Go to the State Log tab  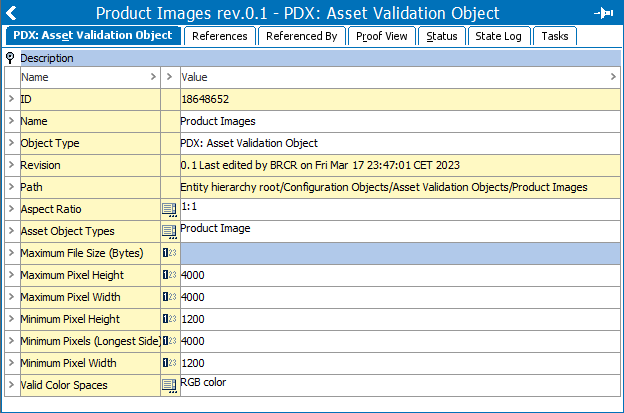point(498,36)
